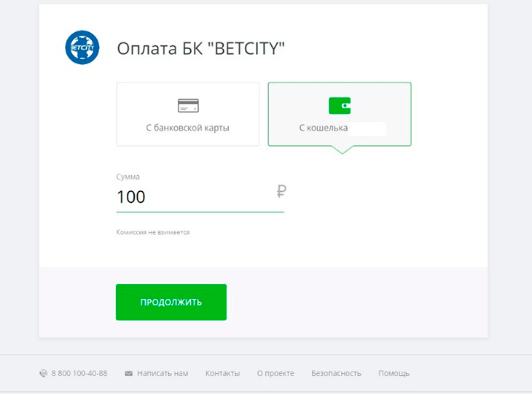Click the credit card icon
The height and width of the screenshot is (394, 532).
click(x=188, y=105)
